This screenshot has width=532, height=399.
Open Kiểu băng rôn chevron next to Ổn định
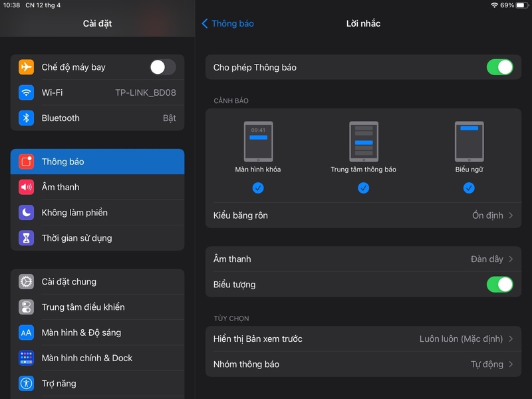tap(511, 215)
